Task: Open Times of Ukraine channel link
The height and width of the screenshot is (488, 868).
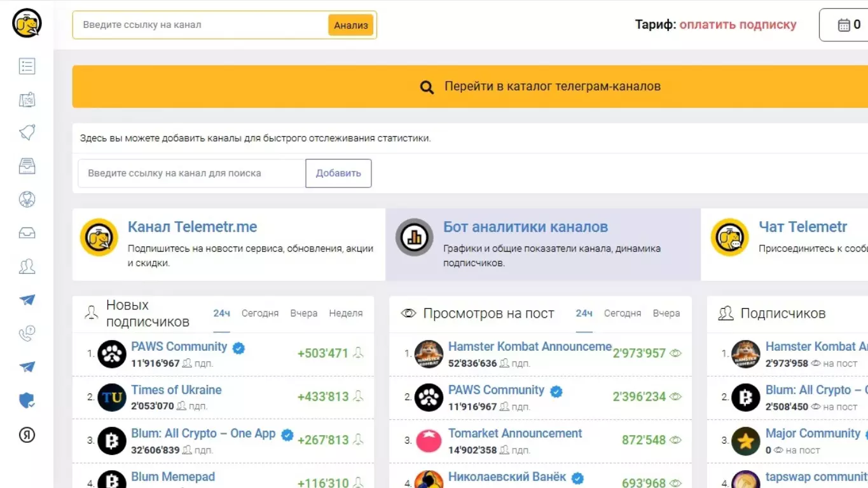Action: coord(176,390)
